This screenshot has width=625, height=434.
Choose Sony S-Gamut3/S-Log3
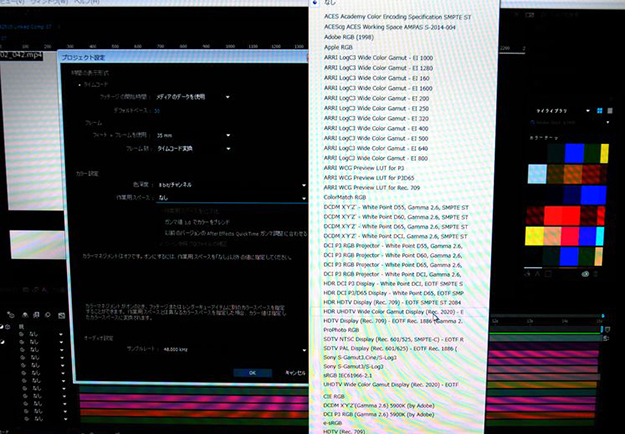click(354, 367)
